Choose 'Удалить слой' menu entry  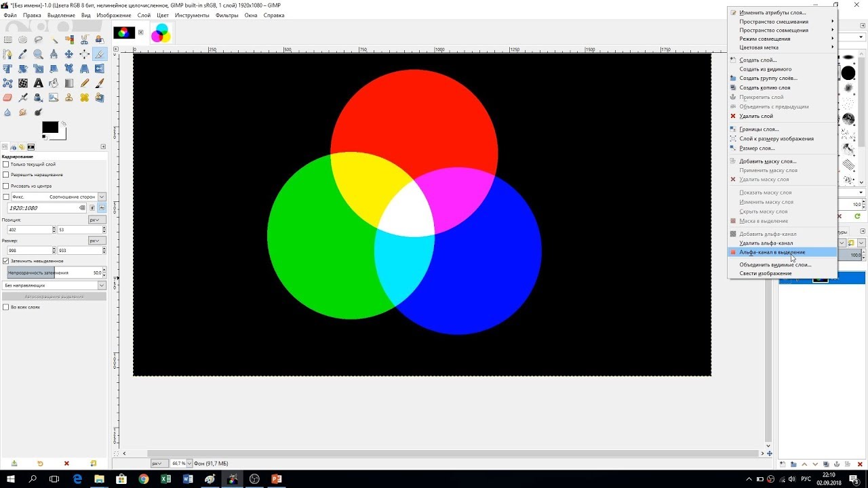pyautogui.click(x=782, y=116)
